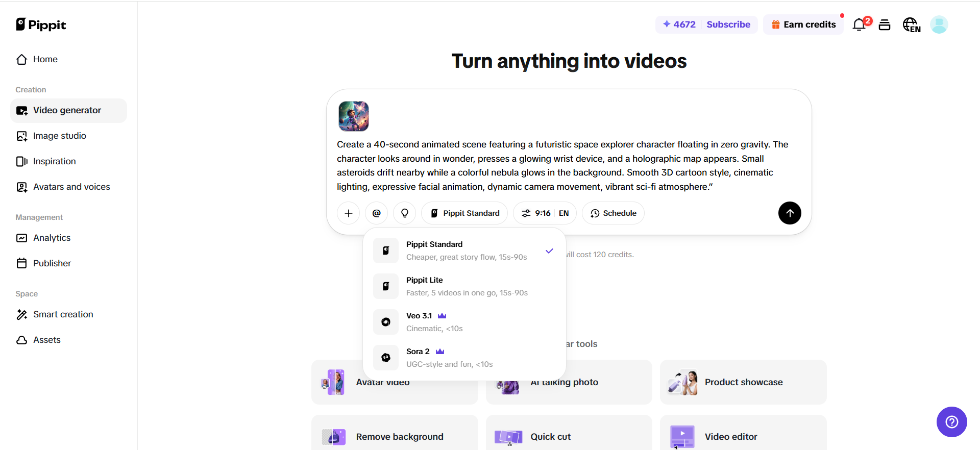Open user profile avatar

tap(939, 24)
